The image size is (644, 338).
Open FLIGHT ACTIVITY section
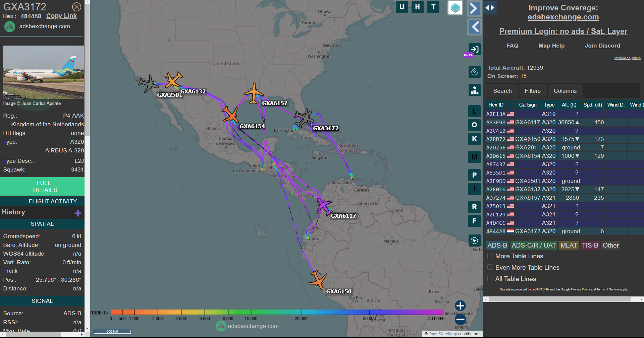[x=42, y=201]
